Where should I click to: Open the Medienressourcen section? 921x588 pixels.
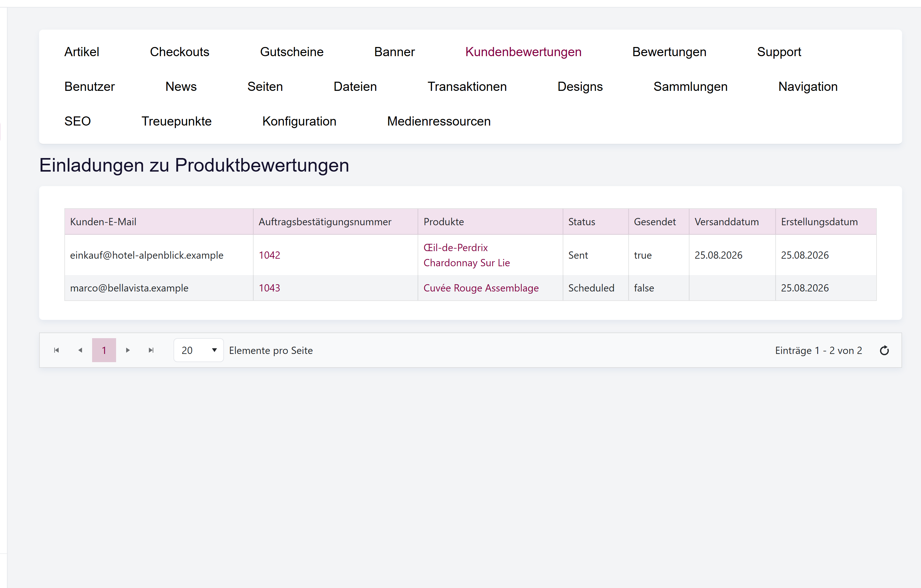[x=439, y=121]
